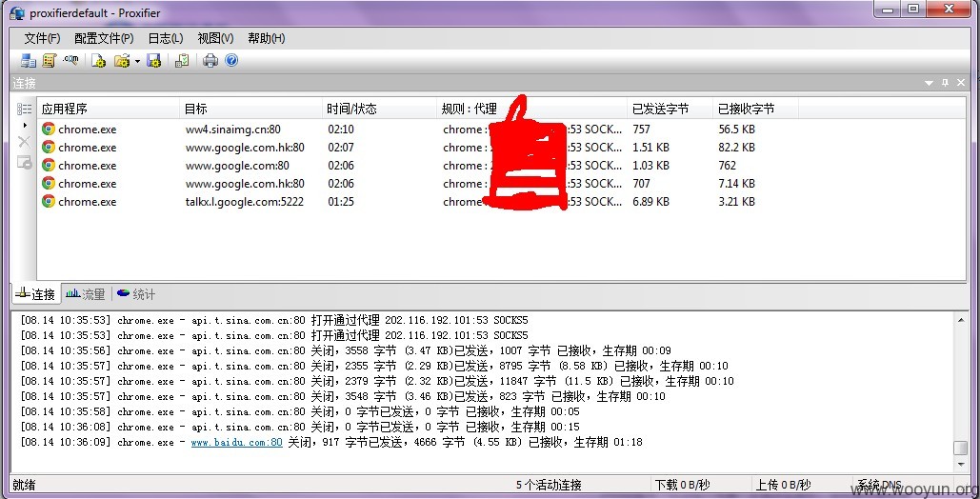Click the 上传 0 B/秒 status entry

[x=784, y=485]
